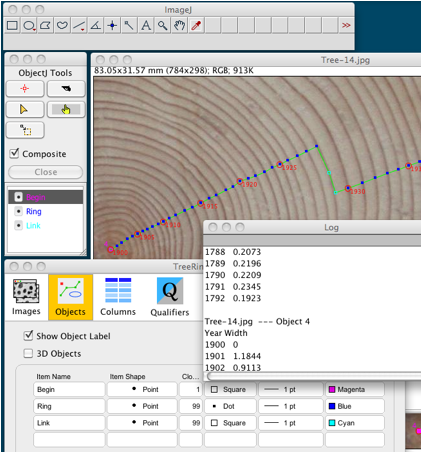
Task: Open the Images panel tab
Action: [x=26, y=297]
